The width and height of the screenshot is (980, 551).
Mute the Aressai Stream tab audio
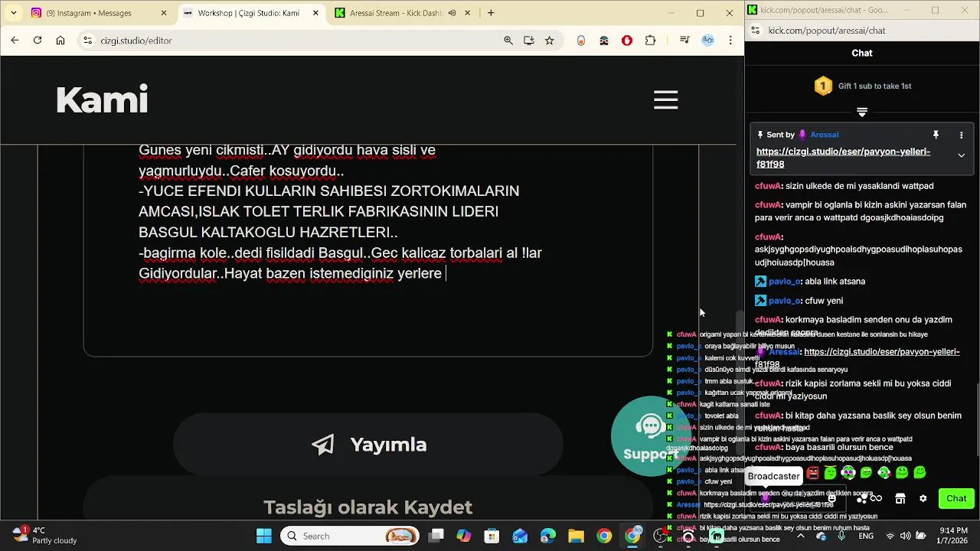[x=452, y=13]
